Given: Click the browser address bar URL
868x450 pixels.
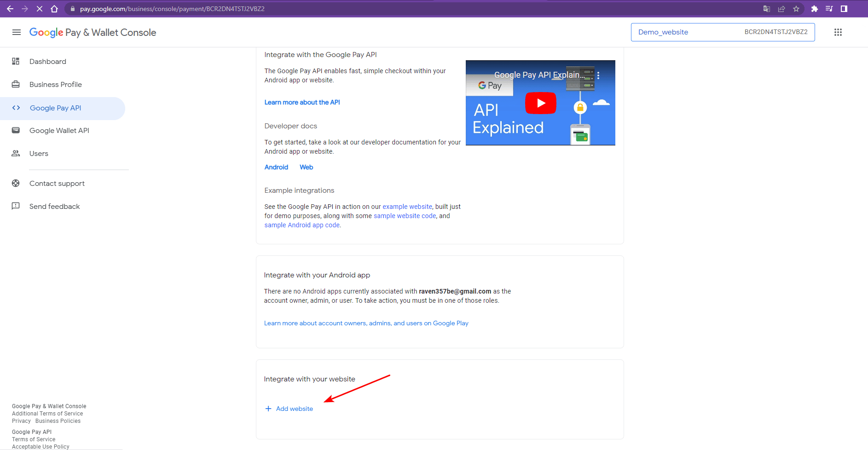Looking at the screenshot, I should (x=172, y=9).
